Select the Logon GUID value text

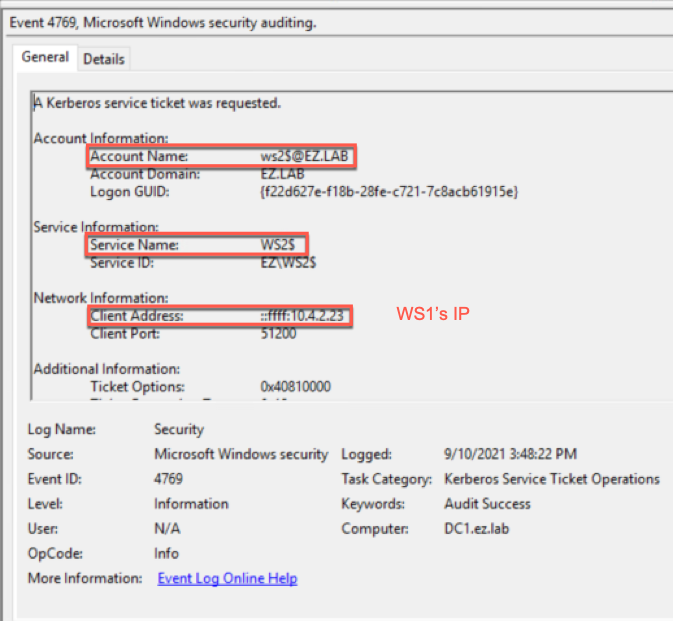click(389, 191)
